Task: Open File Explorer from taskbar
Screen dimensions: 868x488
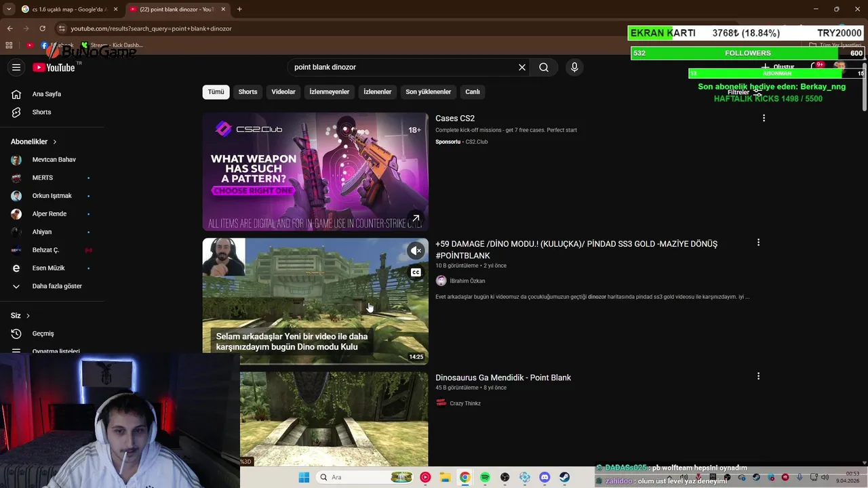Action: pos(445,477)
